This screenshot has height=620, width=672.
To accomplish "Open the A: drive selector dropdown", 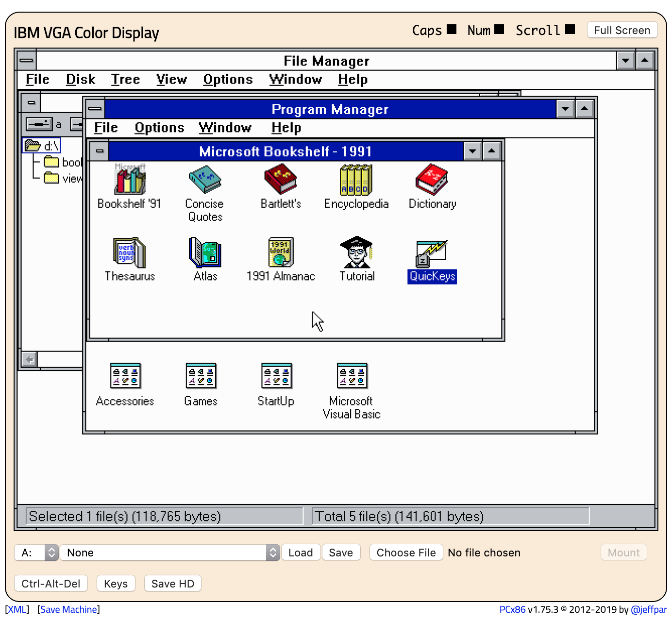I will [36, 553].
